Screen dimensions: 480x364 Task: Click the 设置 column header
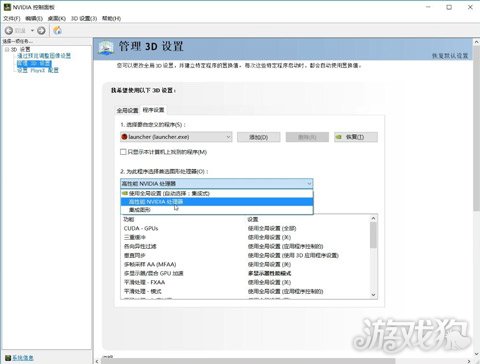click(x=253, y=219)
